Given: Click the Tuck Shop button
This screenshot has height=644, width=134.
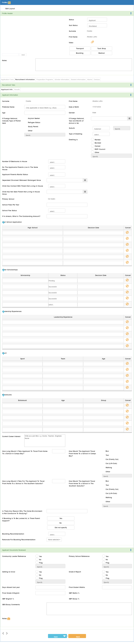Looking at the screenshot, I should (101, 48).
